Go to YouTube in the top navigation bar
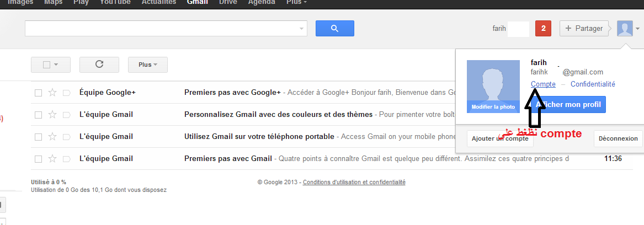Image resolution: width=644 pixels, height=225 pixels. [x=115, y=2]
